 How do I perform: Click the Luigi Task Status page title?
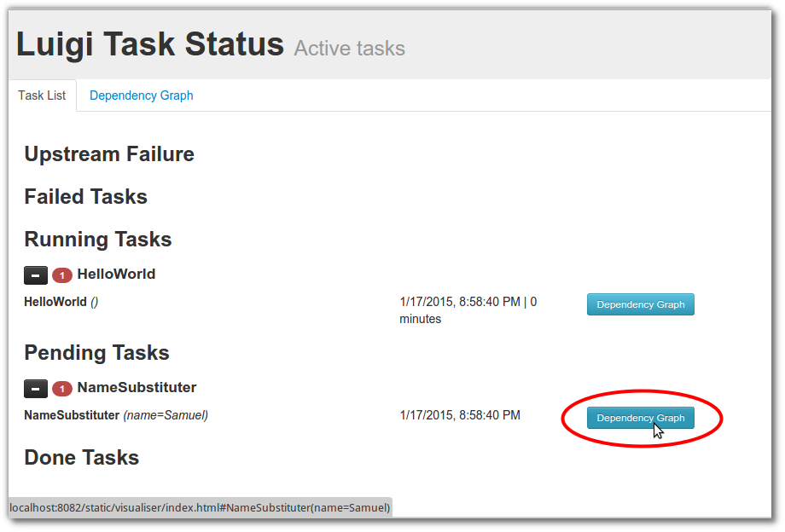coord(150,44)
